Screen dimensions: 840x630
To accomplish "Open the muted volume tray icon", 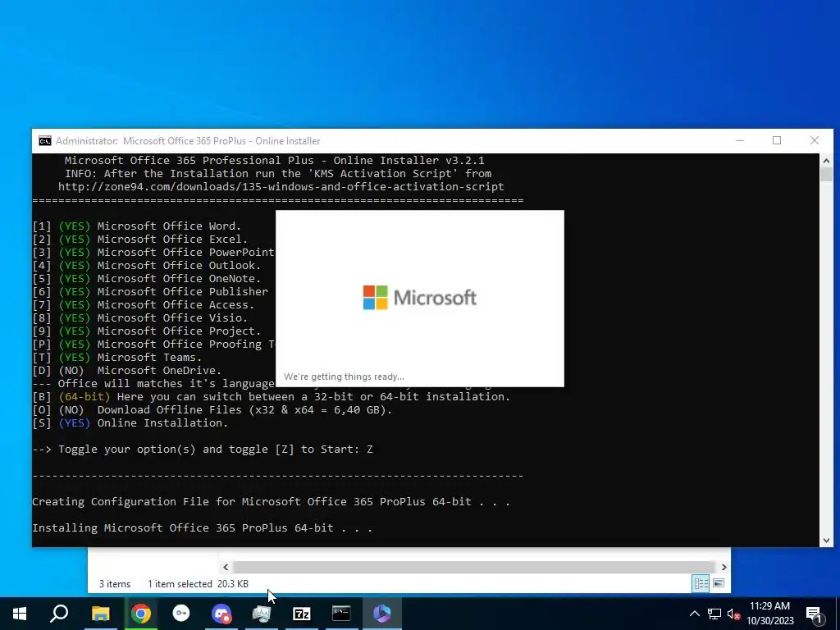I will (733, 614).
